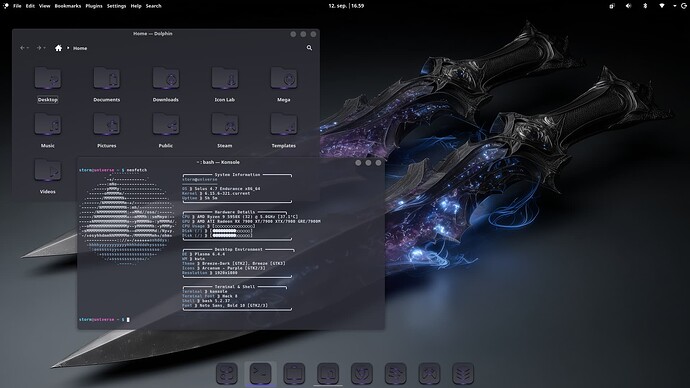Image resolution: width=690 pixels, height=388 pixels.
Task: Open the Edit menu
Action: (x=30, y=6)
